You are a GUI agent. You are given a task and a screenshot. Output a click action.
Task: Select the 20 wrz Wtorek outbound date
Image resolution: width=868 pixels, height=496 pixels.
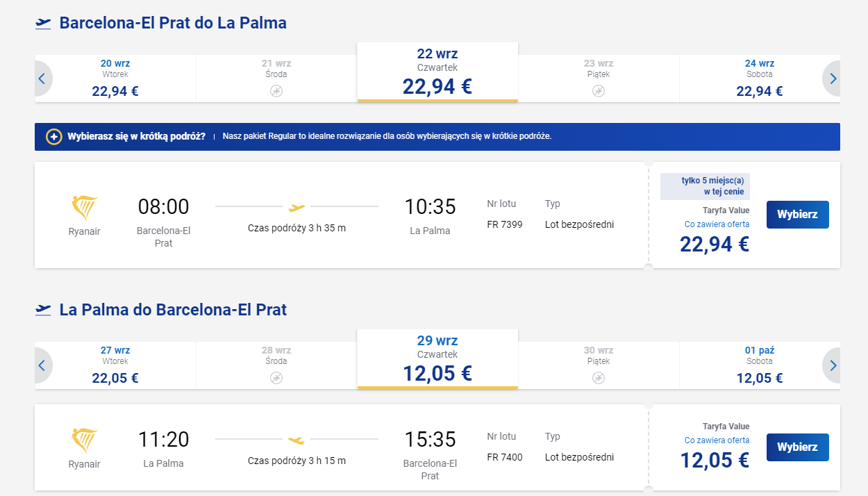click(x=115, y=78)
